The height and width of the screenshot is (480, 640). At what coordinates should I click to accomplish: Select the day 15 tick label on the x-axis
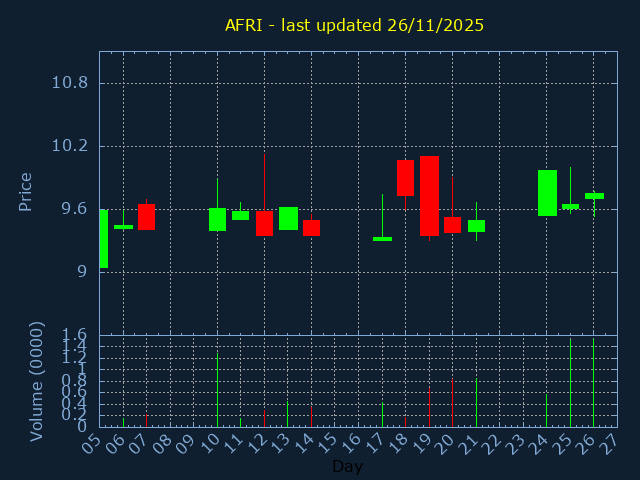coord(331,443)
